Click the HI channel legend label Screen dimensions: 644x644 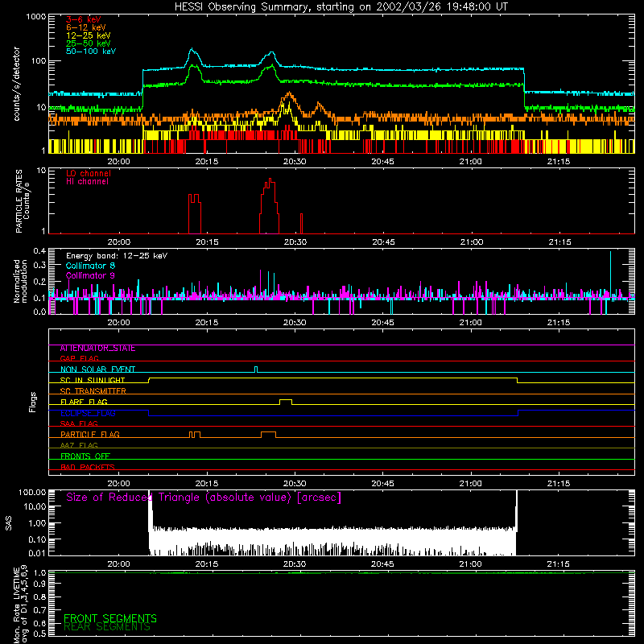(87, 182)
